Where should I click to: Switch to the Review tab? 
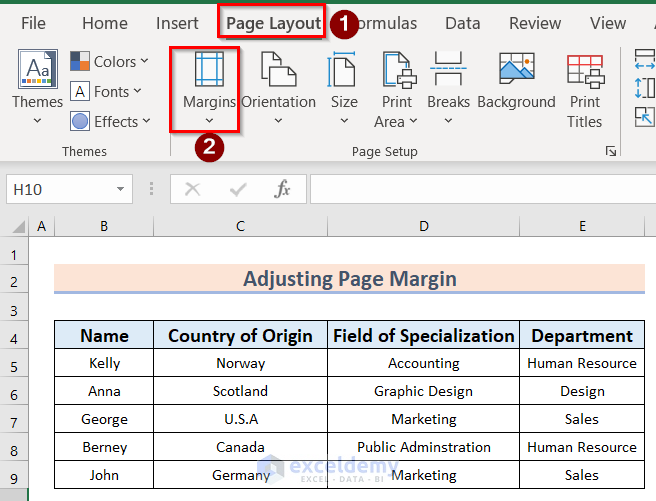(535, 23)
